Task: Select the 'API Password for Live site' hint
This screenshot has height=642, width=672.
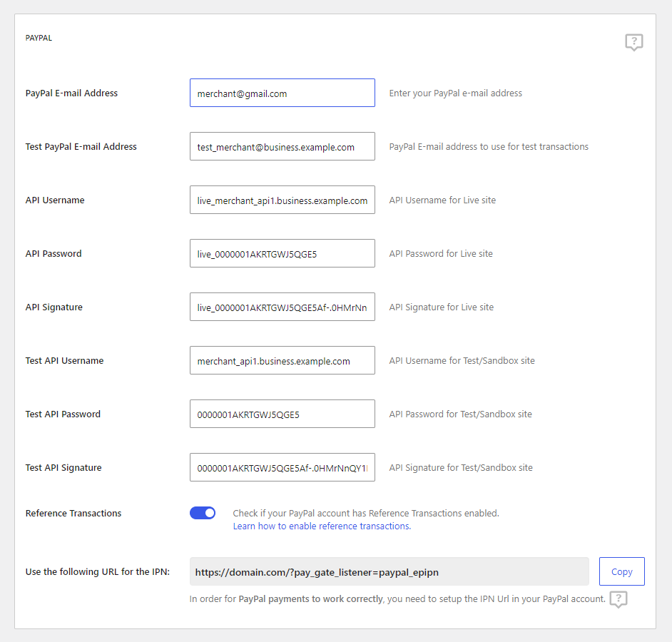Action: pos(441,254)
